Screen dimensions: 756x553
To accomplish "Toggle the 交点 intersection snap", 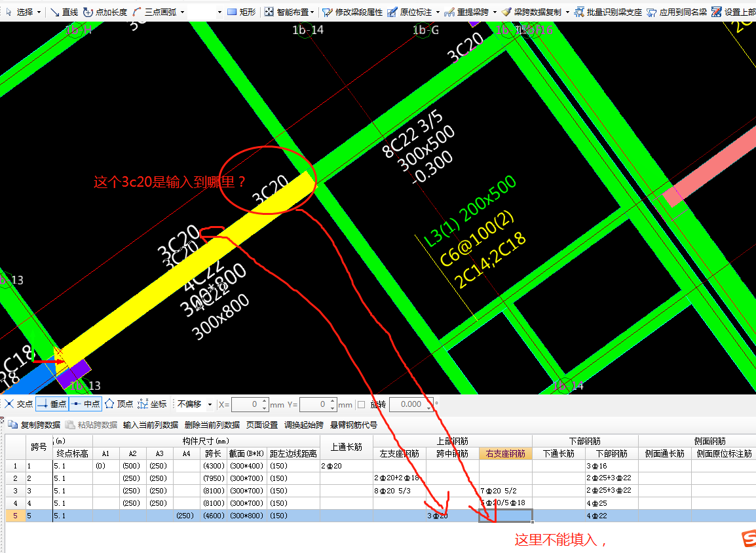I will tap(19, 404).
